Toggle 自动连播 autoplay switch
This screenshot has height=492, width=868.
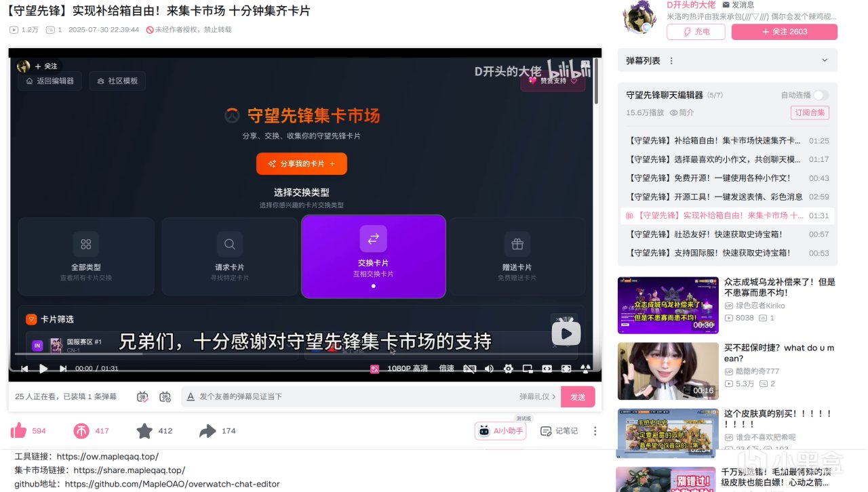(821, 96)
